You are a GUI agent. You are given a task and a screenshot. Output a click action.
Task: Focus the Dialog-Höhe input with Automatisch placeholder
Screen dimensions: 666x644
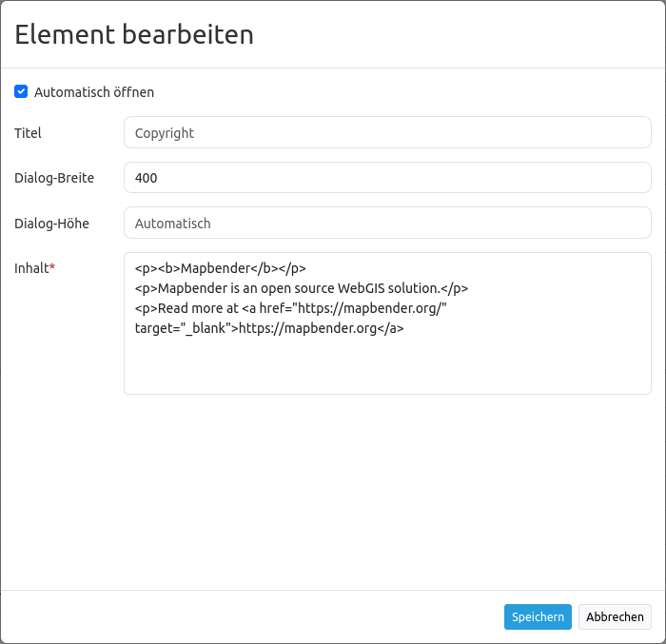(x=387, y=224)
